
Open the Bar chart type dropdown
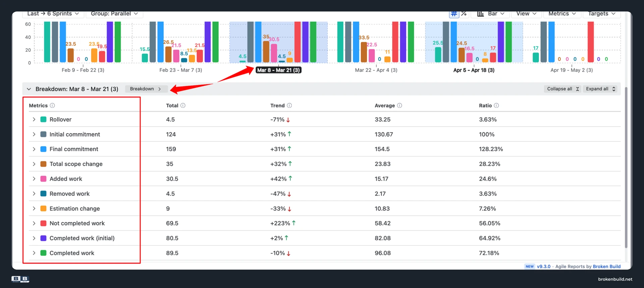[x=490, y=14]
